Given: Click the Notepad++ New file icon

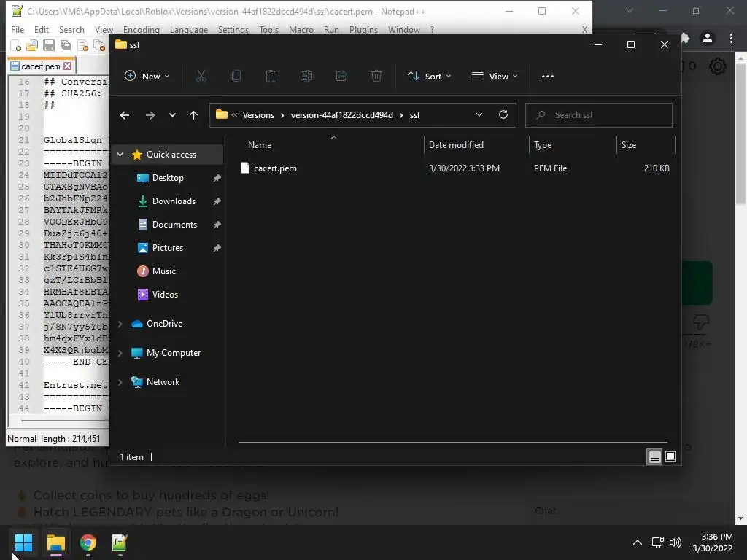Looking at the screenshot, I should tap(16, 46).
